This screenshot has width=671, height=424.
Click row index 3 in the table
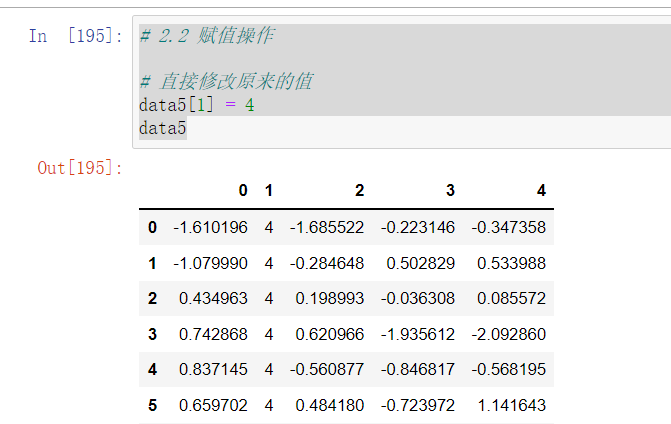point(152,334)
